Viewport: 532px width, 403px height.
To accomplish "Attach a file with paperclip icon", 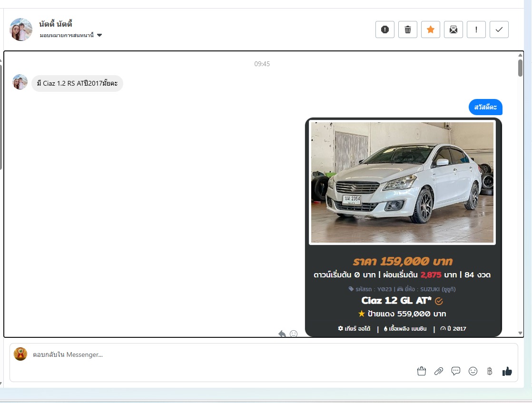I will [439, 371].
